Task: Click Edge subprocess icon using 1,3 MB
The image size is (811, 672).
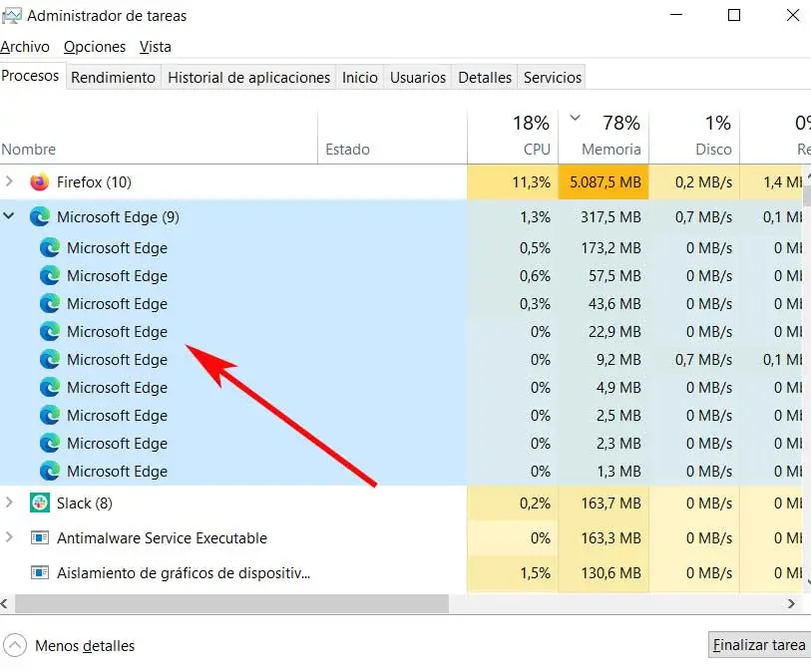Action: [50, 472]
